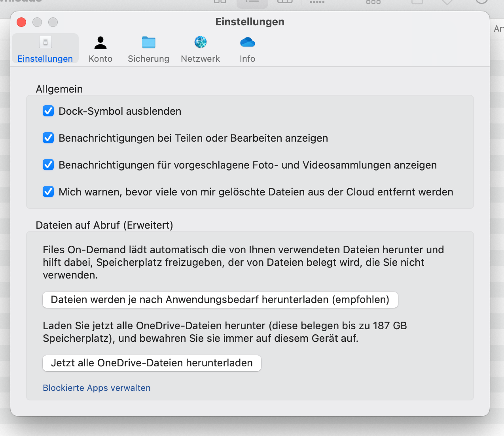The height and width of the screenshot is (436, 504).
Task: Switch to the Sicherung tab label
Action: pos(148,59)
